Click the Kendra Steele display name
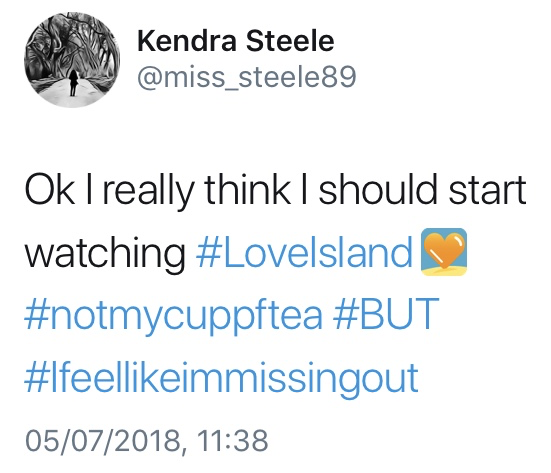Viewport: 551px width, 473px height. click(235, 41)
